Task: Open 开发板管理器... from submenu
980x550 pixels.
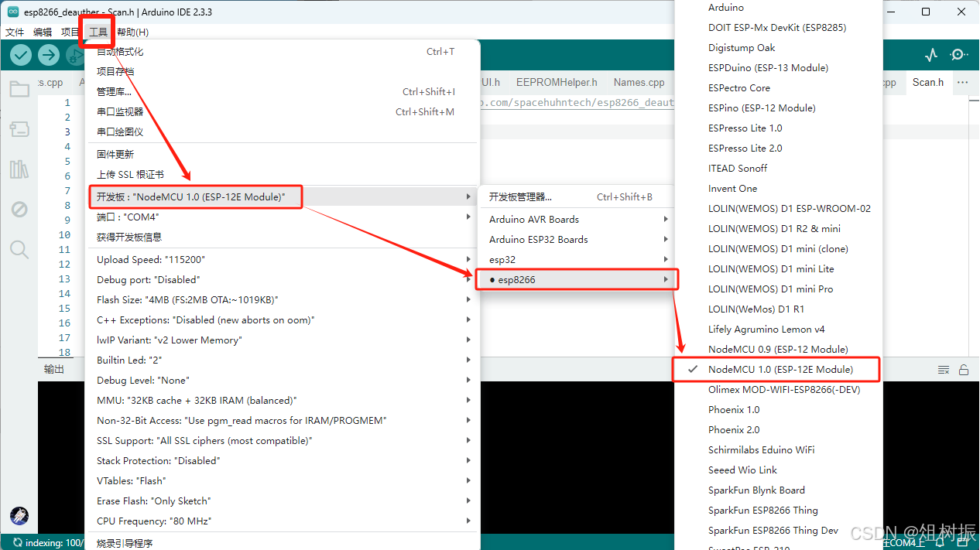Action: click(577, 196)
